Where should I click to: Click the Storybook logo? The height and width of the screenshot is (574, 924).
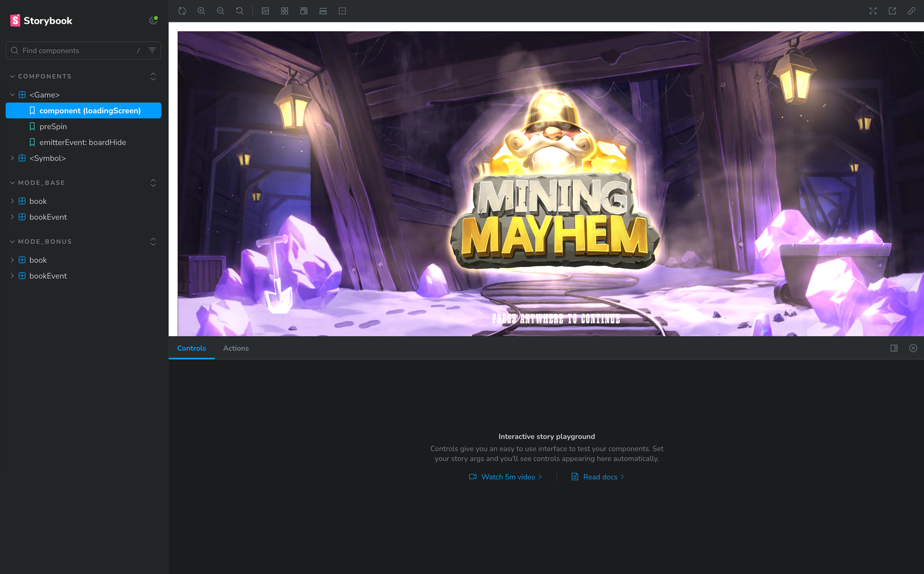point(41,21)
